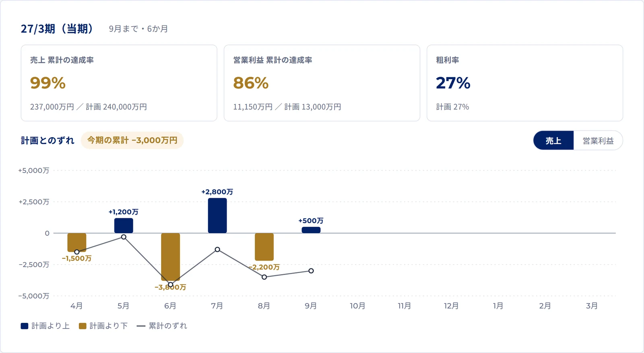Viewport: 644px width, 353px height.
Task: Select the July +2,800万 bar
Action: [217, 215]
